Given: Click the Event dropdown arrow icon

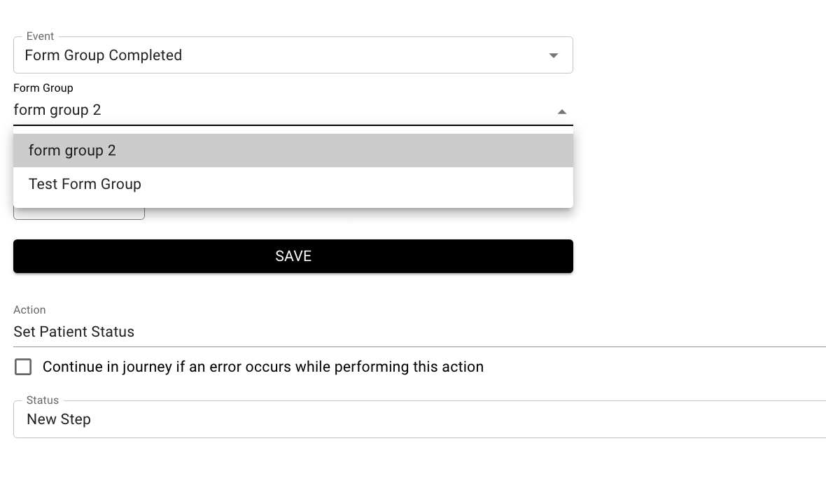Looking at the screenshot, I should pos(554,55).
